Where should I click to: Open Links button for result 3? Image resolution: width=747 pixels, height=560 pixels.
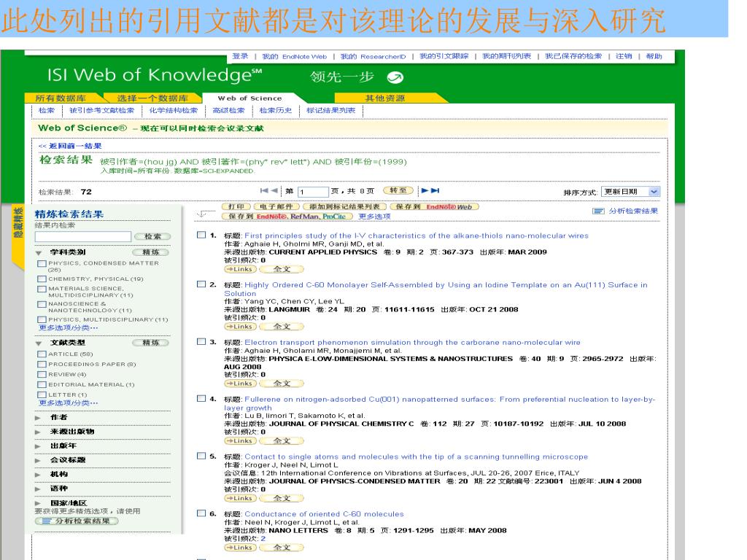[240, 384]
